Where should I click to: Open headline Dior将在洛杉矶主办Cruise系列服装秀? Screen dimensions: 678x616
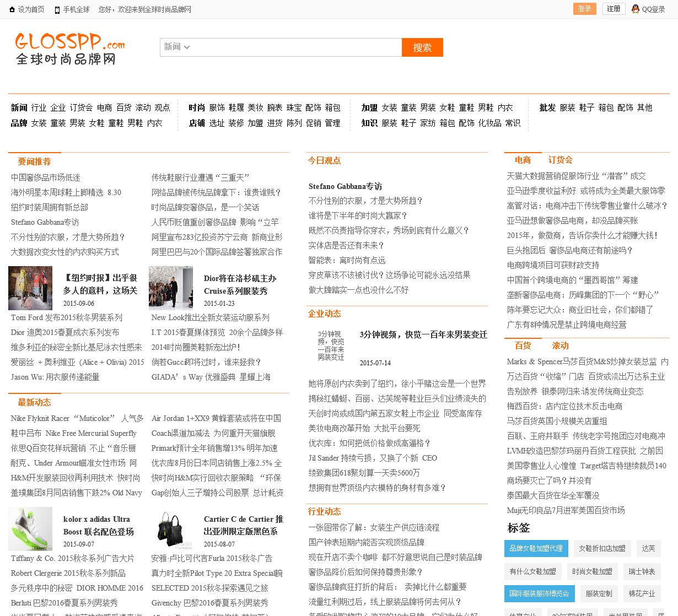click(240, 285)
